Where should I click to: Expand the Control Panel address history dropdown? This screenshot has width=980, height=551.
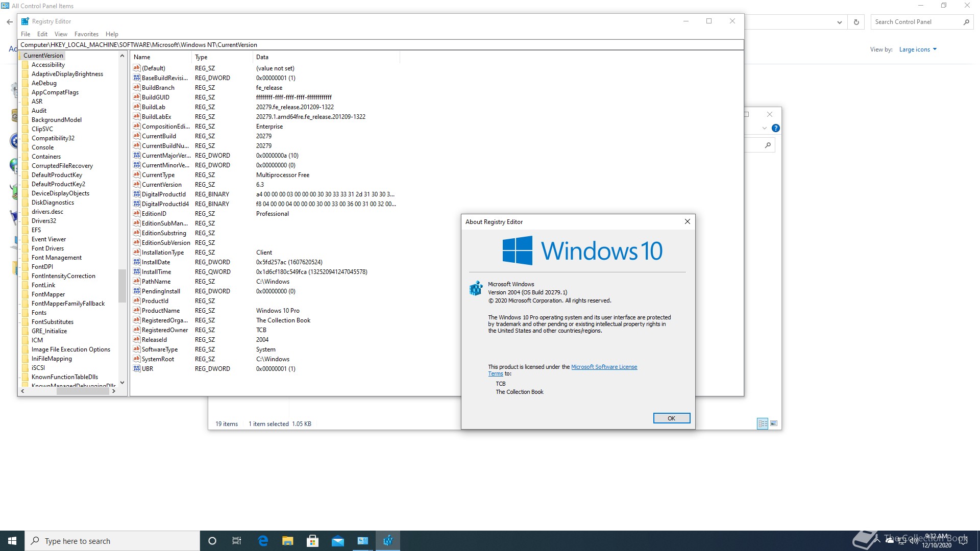point(839,22)
